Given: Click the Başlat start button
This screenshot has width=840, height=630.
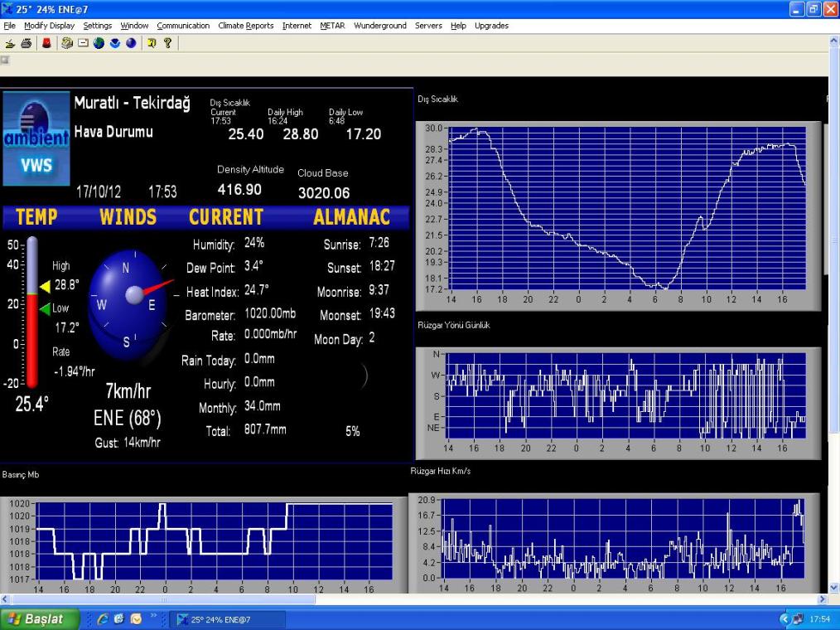Looking at the screenshot, I should [40, 619].
